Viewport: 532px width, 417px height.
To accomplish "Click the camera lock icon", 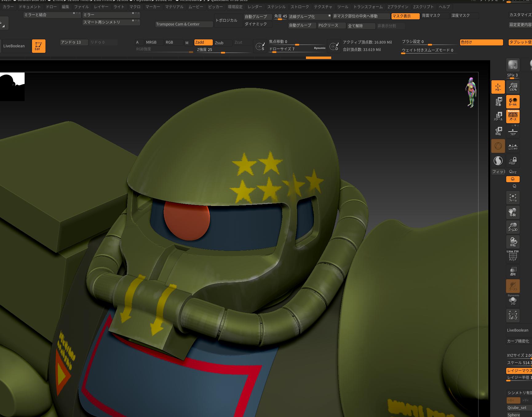I will pos(513,161).
